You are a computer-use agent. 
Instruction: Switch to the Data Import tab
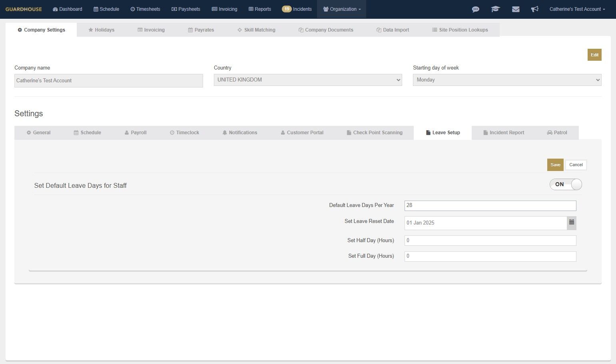393,30
